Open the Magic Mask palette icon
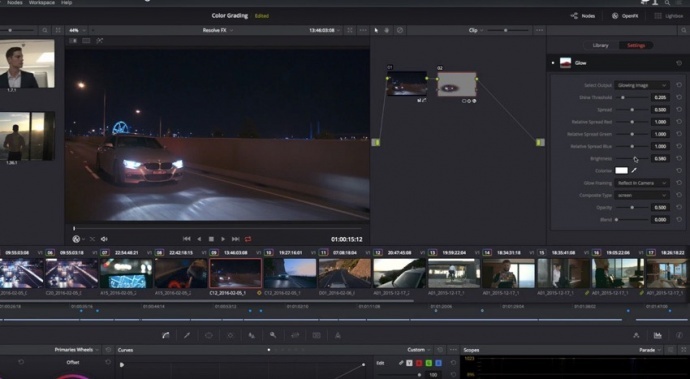This screenshot has width=690, height=379. 338,335
